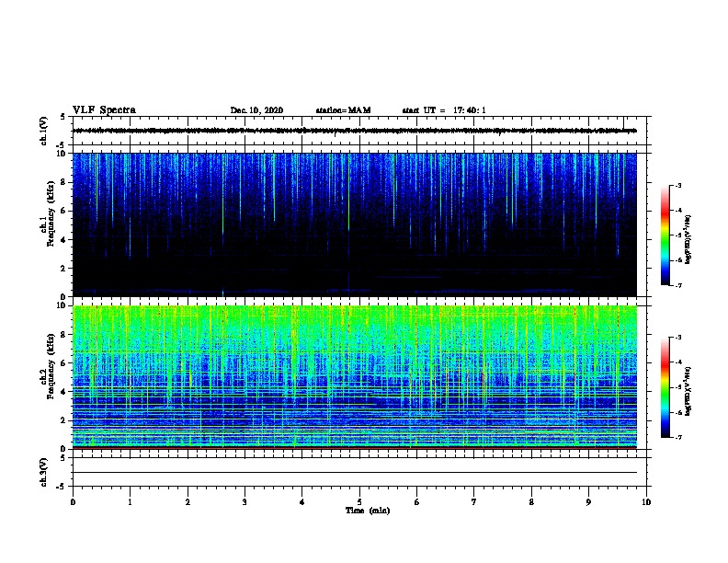The image size is (728, 563).
Task: Click the time axis tick label "0"
Action: pos(73,502)
